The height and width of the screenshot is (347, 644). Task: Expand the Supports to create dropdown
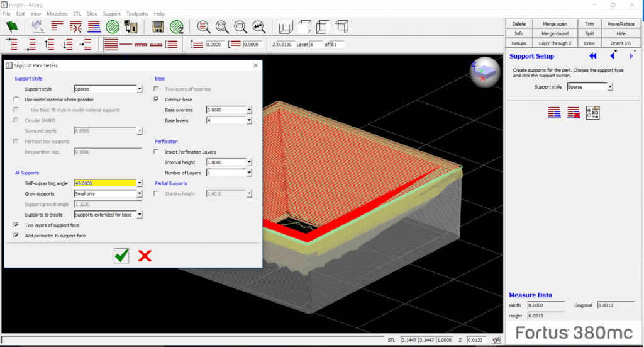point(140,215)
